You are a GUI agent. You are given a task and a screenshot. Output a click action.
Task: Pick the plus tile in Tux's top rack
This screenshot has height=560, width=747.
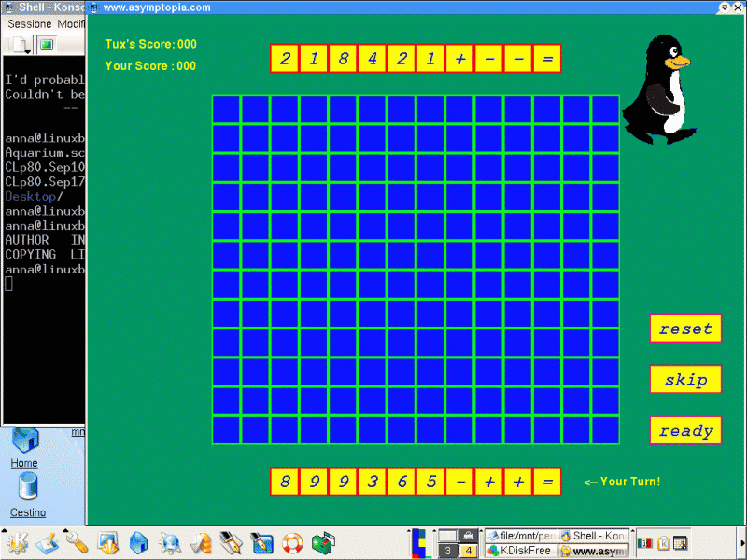pyautogui.click(x=459, y=59)
